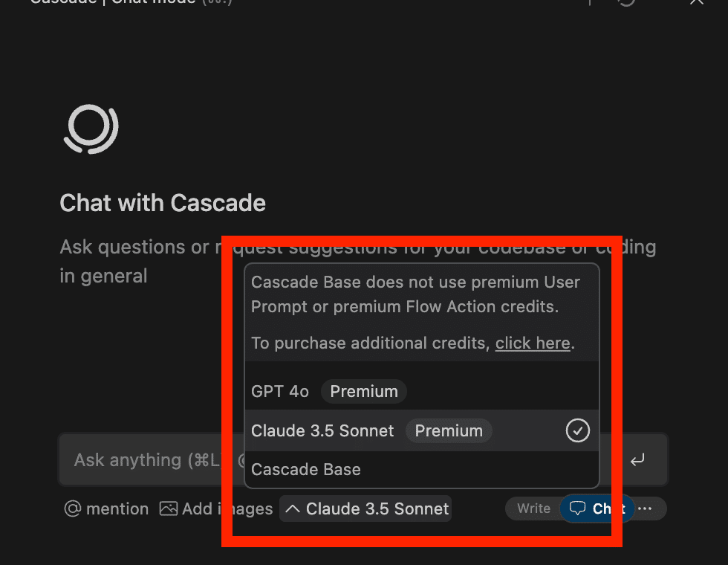Screen dimensions: 728x565
Task: Pick the Claude 3.5 Sonnet list option
Action: tap(323, 430)
